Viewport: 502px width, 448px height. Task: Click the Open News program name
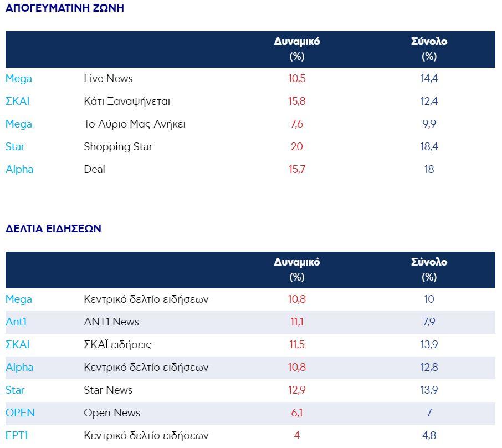(112, 413)
